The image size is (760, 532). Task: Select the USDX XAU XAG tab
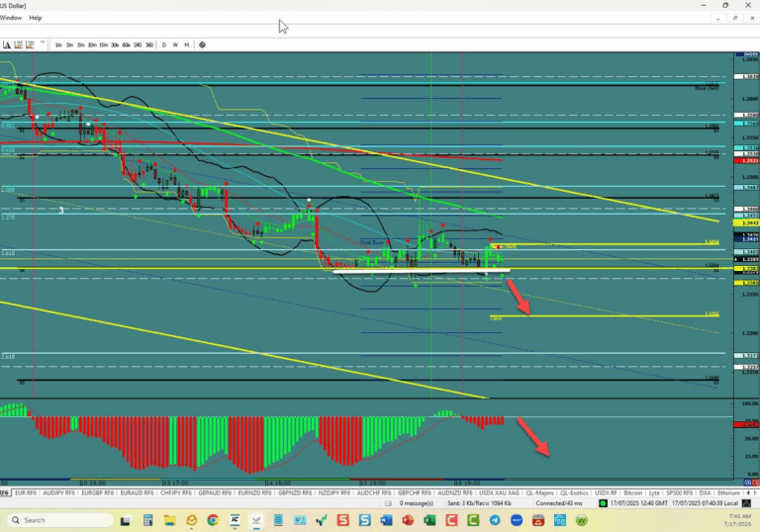(x=499, y=492)
